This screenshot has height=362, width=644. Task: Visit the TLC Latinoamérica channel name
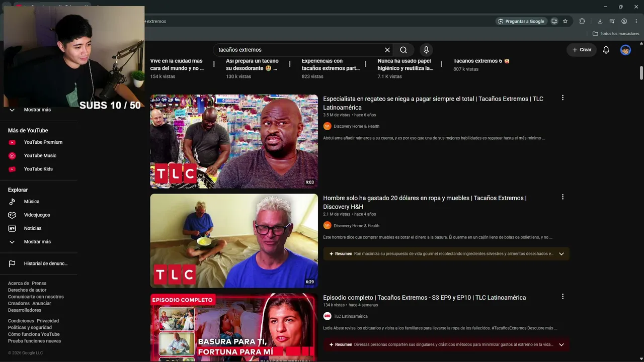[351, 316]
